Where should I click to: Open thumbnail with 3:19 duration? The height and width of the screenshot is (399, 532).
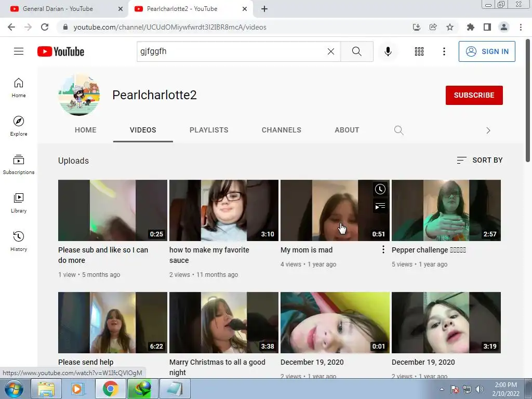(x=446, y=323)
